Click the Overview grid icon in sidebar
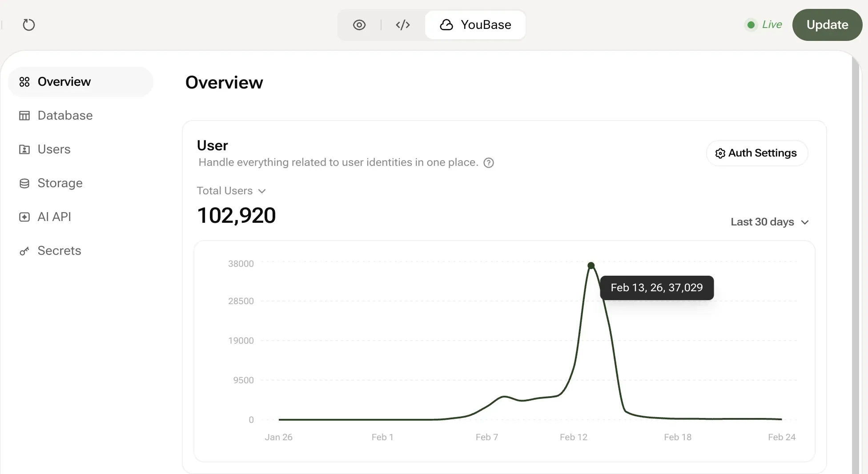The width and height of the screenshot is (868, 474). pos(24,82)
